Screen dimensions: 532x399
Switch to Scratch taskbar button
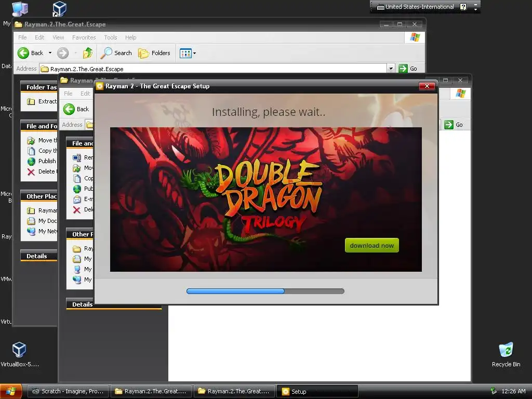tap(68, 391)
